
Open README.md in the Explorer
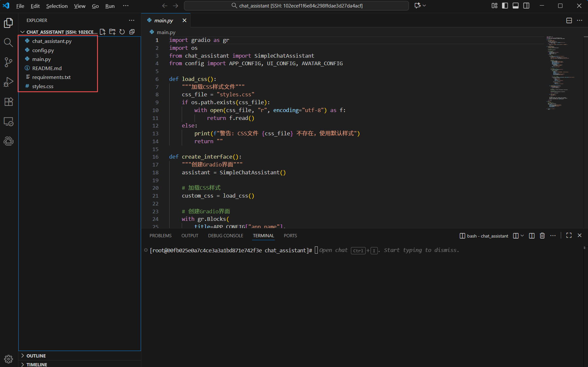pos(47,68)
